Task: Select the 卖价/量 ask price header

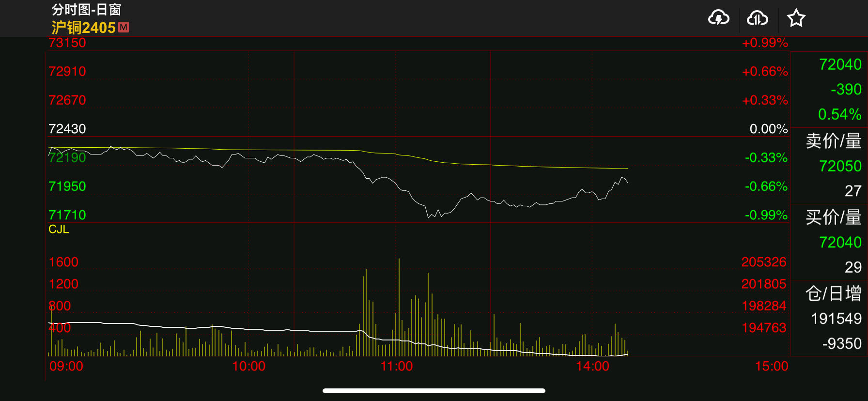Action: 833,141
